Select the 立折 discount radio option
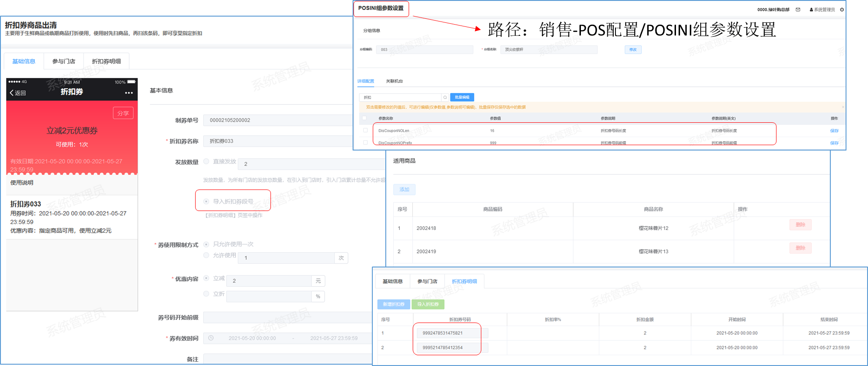Viewport: 868px width, 366px height. coord(206,294)
